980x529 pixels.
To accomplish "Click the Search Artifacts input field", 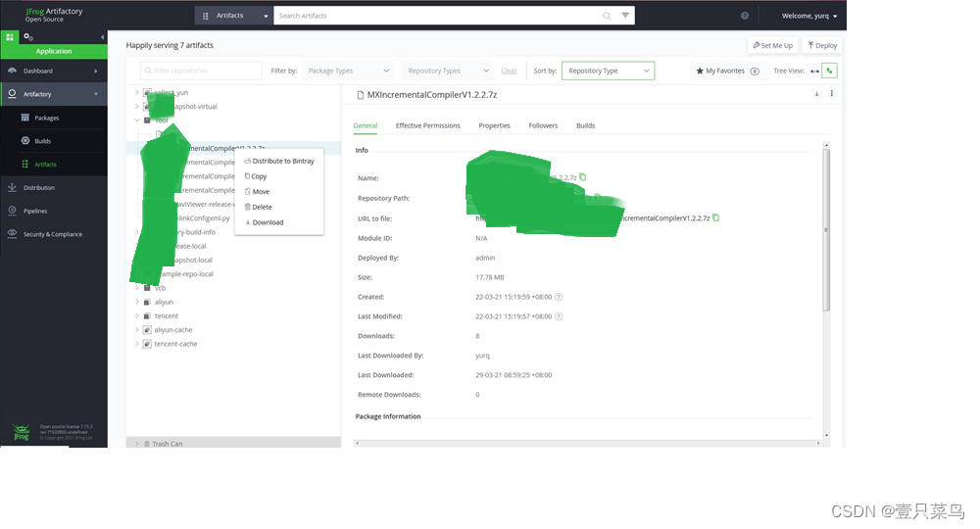I will pos(437,16).
